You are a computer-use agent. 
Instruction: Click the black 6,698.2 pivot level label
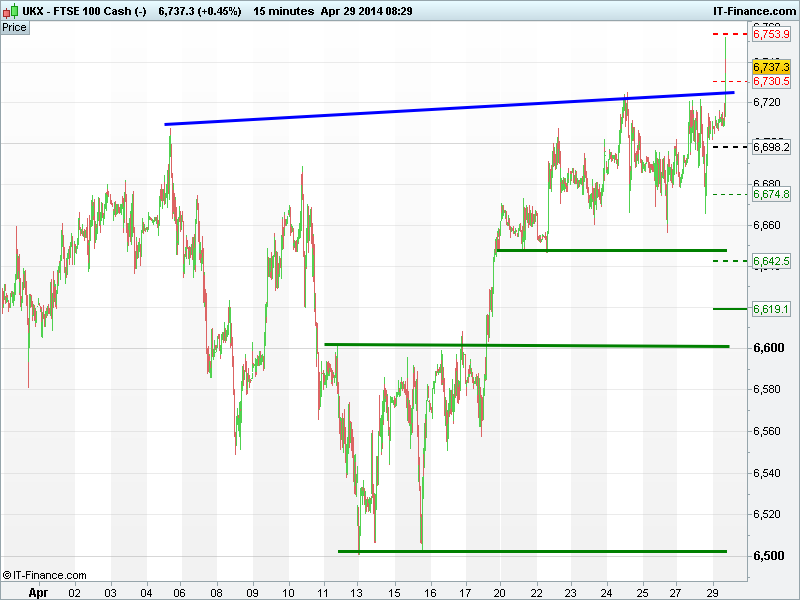[771, 147]
